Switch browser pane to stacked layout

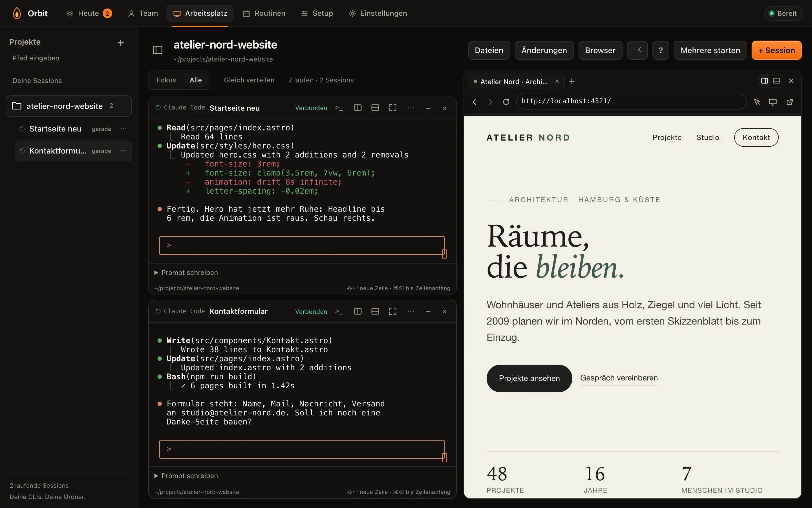(x=776, y=81)
